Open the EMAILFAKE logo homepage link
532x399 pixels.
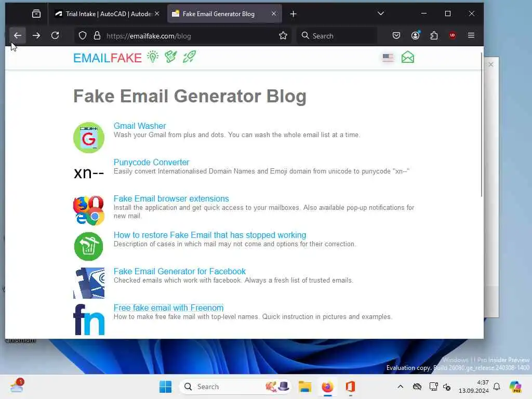click(x=108, y=58)
